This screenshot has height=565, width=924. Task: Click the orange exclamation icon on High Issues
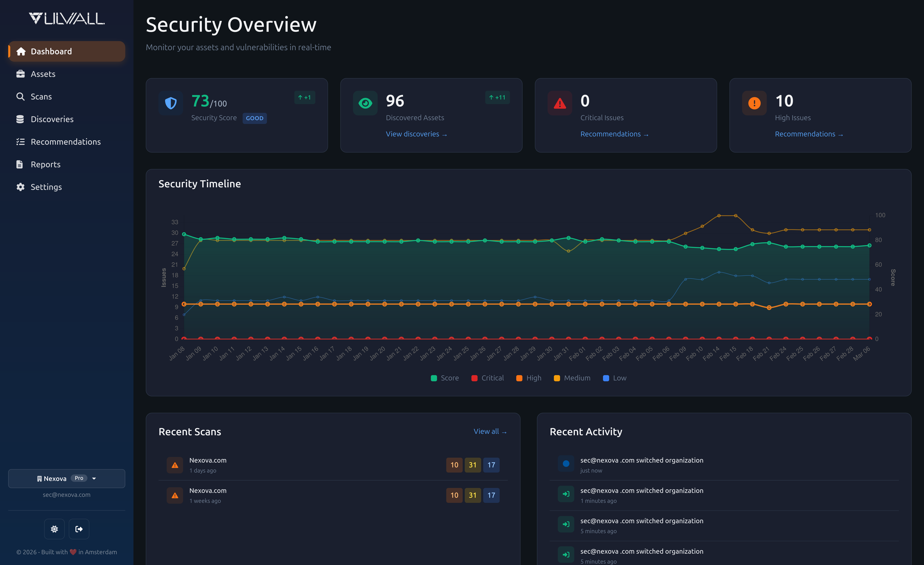coord(754,103)
